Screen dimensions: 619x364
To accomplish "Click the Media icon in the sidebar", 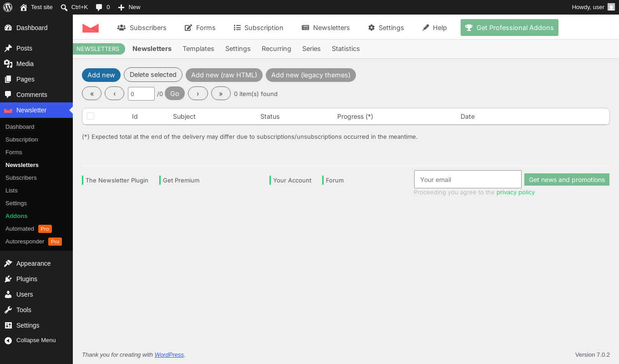I will click(8, 64).
